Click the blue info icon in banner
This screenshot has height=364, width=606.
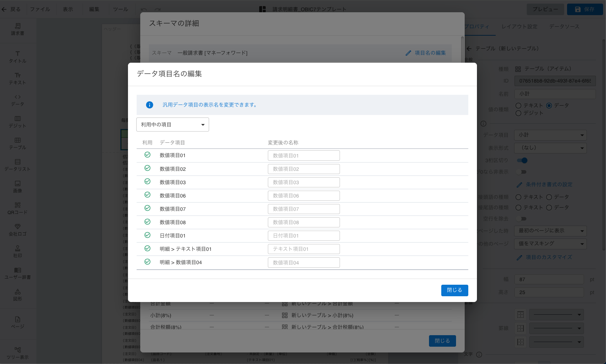[x=150, y=105]
